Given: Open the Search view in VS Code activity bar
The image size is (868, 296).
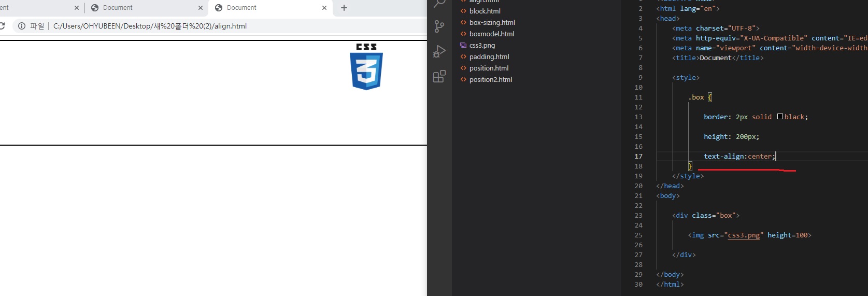Looking at the screenshot, I should click(x=439, y=3).
